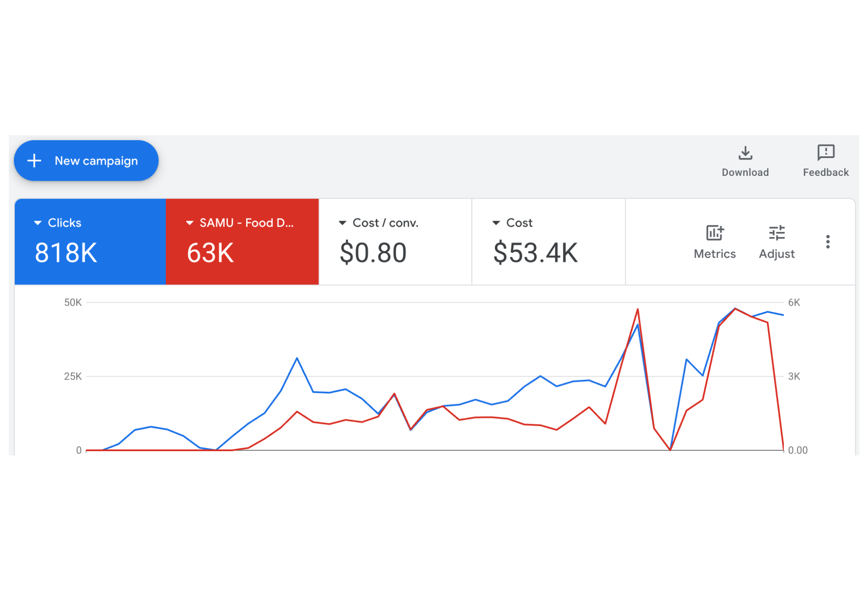Click the Download label text

point(745,172)
